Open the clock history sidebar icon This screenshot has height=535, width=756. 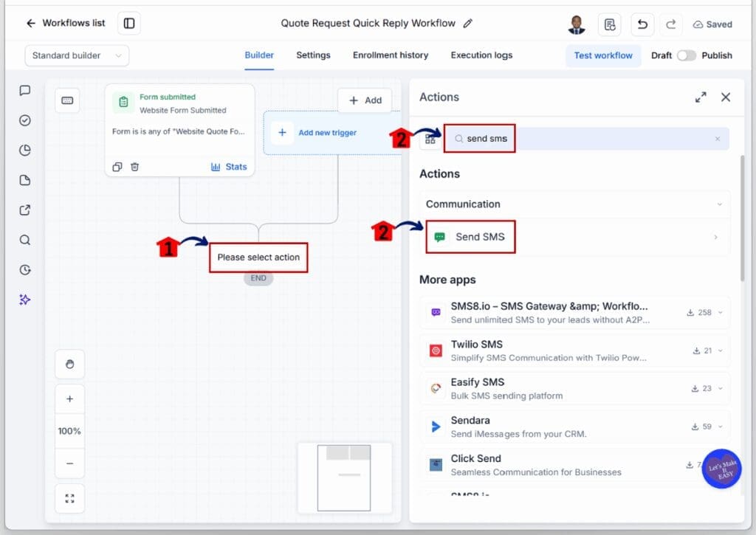(25, 270)
